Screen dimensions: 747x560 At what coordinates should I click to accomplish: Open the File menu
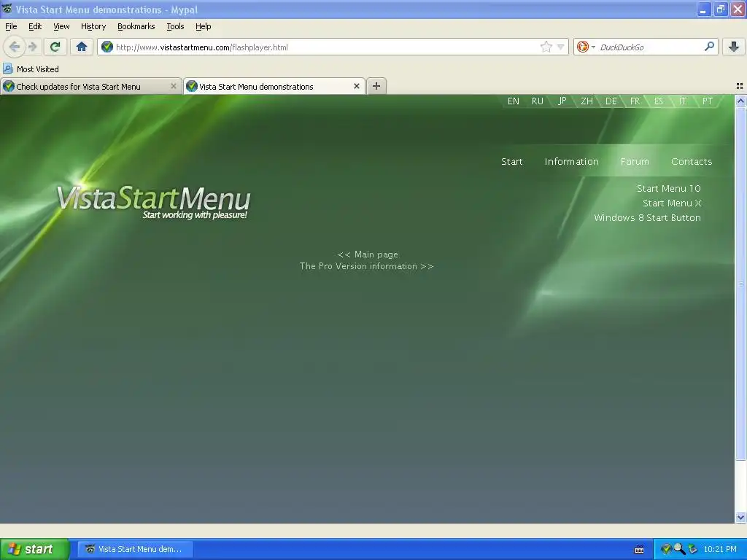coord(11,26)
